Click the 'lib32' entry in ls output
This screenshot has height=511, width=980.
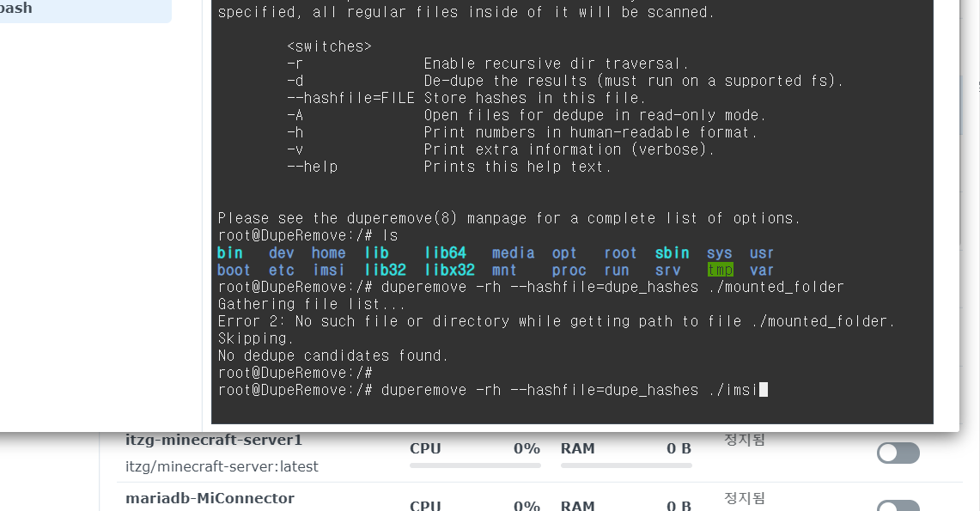(x=386, y=270)
